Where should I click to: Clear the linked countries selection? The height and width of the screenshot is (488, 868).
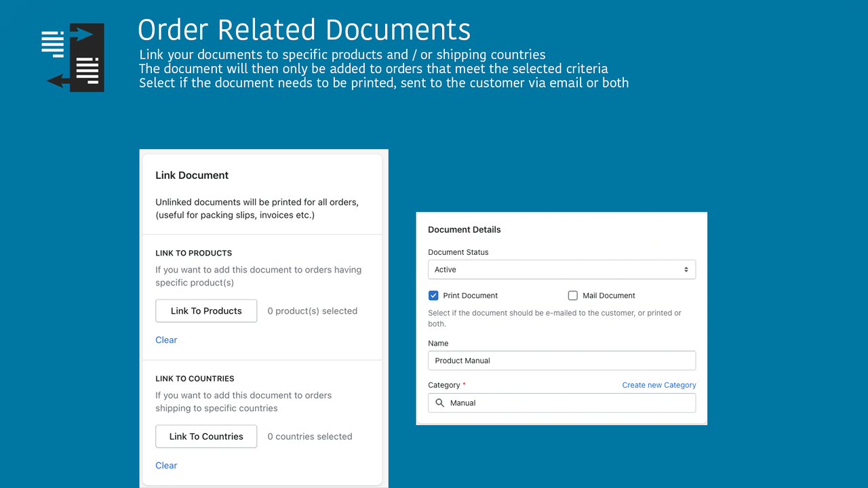[166, 466]
